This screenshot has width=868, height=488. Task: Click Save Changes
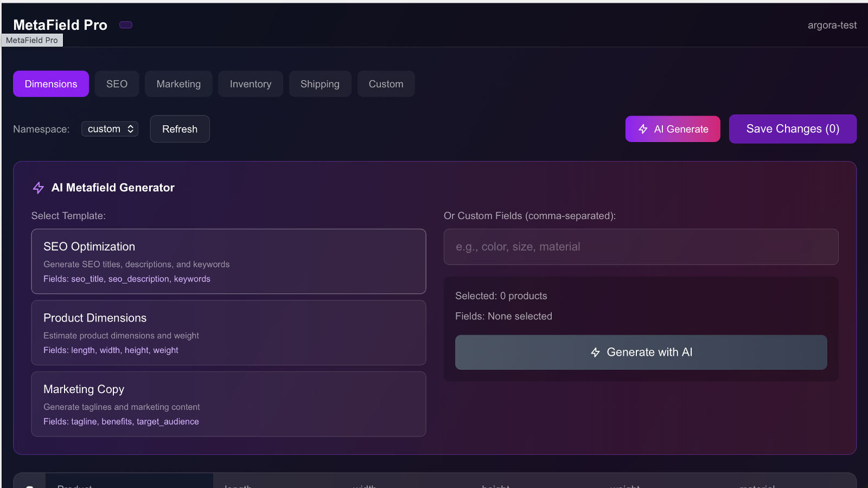coord(792,129)
